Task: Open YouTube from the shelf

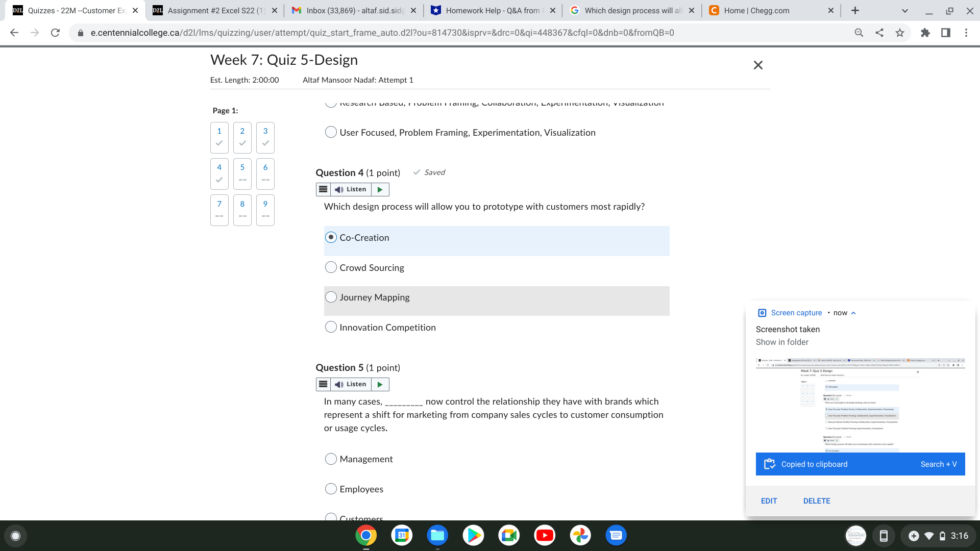Action: click(545, 535)
